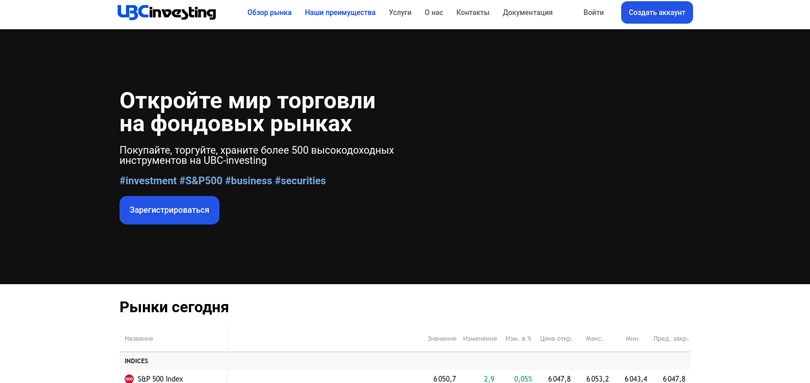Click the #S&P500 hashtag
Screen dimensions: 810x383
(201, 181)
